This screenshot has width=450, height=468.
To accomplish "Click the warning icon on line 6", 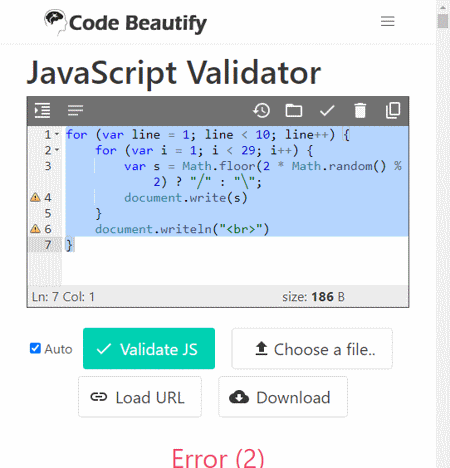I will pos(35,229).
